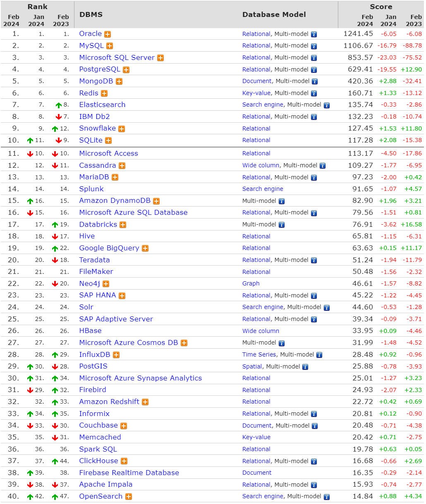The image size is (426, 504).
Task: Click the multi-model info icon in Oracle row
Action: 314,34
